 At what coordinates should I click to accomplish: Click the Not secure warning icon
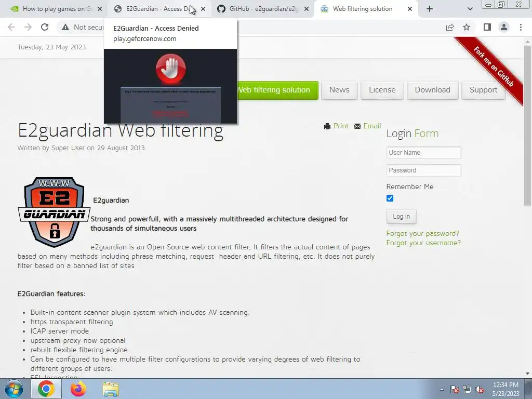65,27
